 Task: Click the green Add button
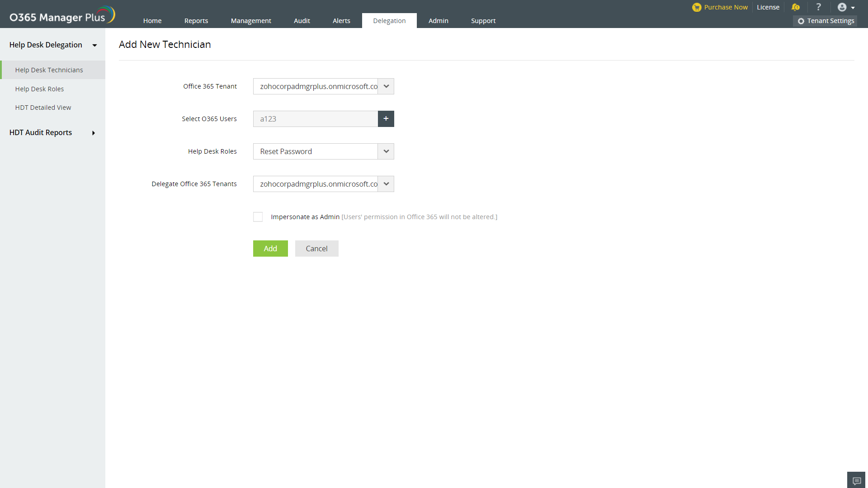coord(270,249)
